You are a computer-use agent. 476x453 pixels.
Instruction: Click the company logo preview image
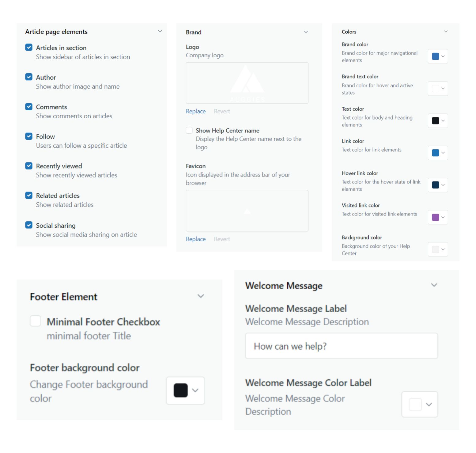click(247, 83)
